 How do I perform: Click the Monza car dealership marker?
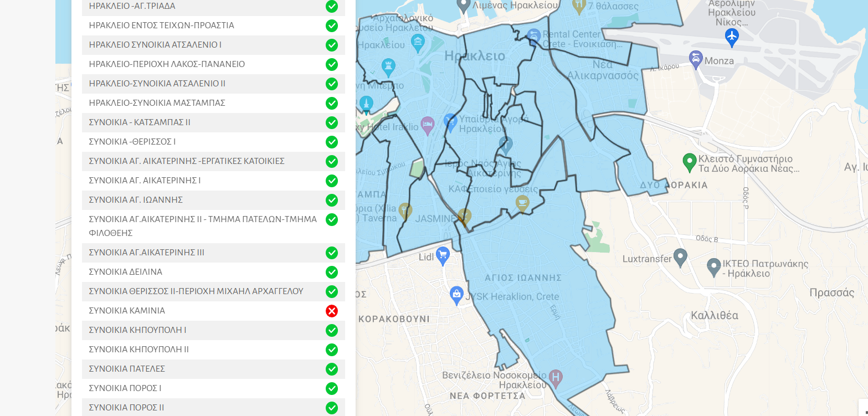click(696, 58)
